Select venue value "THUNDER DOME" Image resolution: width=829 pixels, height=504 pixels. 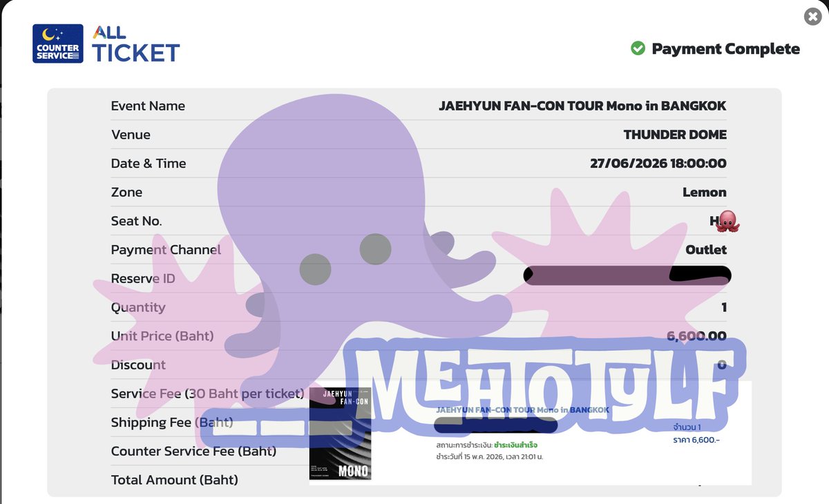pyautogui.click(x=675, y=135)
